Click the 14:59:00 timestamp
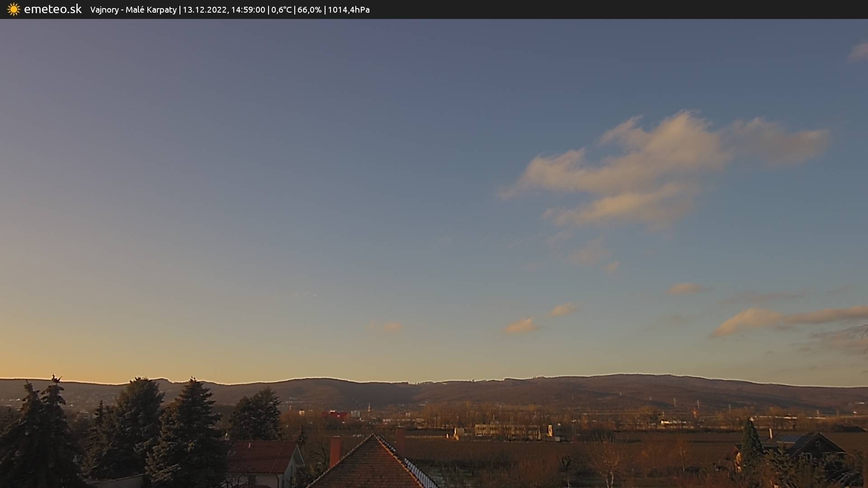The image size is (868, 488). pos(248,10)
